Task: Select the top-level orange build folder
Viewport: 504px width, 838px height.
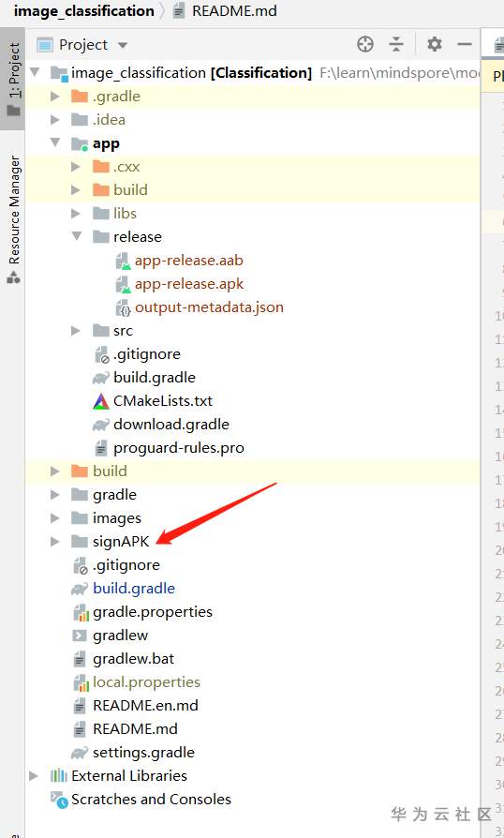Action: pos(110,471)
